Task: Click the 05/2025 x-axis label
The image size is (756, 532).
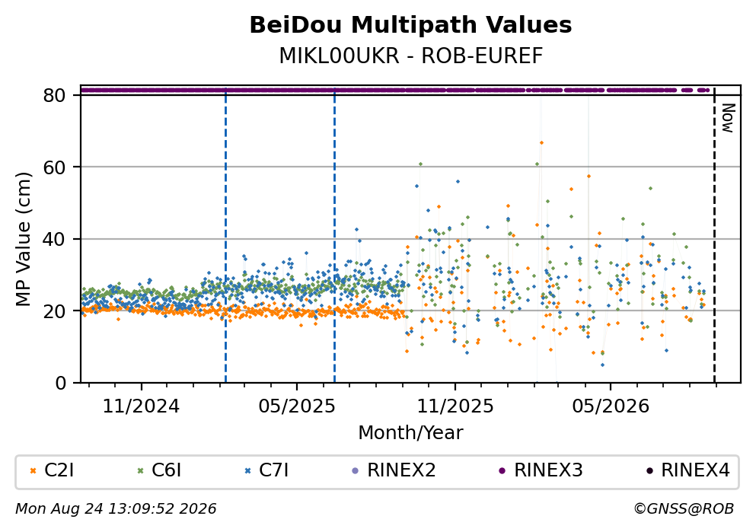Action: 296,406
